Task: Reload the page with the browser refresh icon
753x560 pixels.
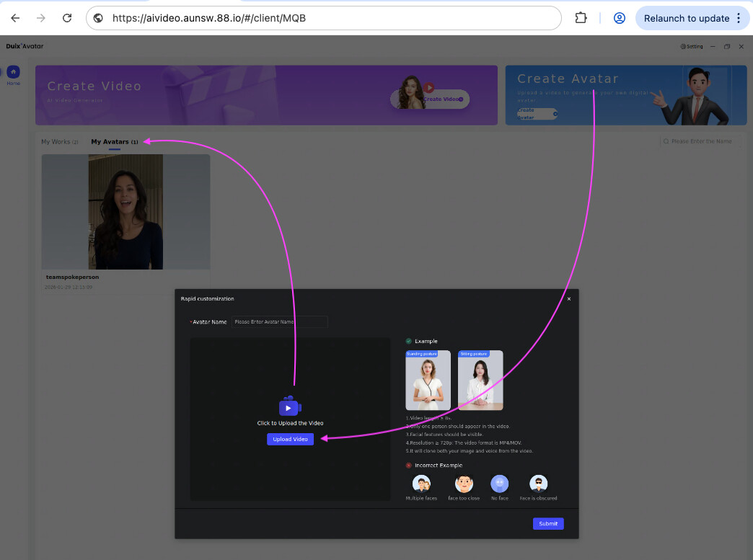Action: click(x=67, y=18)
